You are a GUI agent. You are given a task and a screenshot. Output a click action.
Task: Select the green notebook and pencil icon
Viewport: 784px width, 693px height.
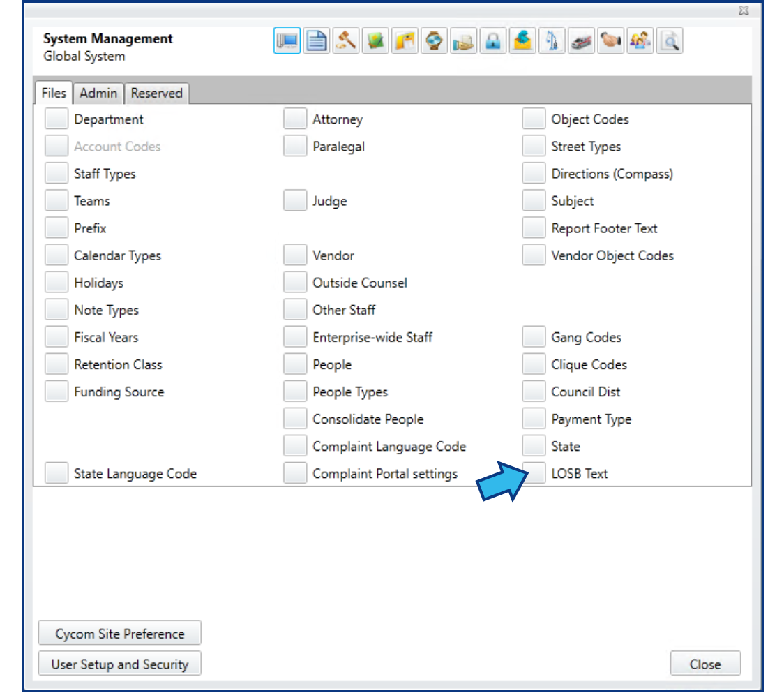[x=375, y=40]
